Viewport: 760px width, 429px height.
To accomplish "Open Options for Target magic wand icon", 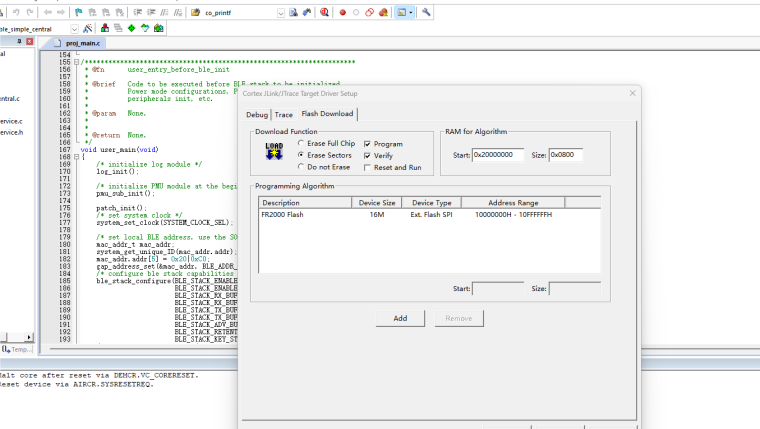I will (x=87, y=28).
